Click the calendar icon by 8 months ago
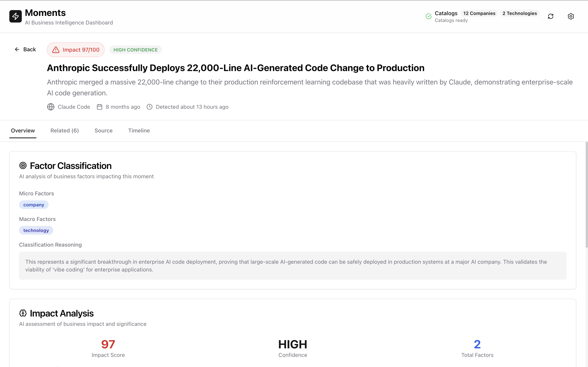 [x=100, y=107]
